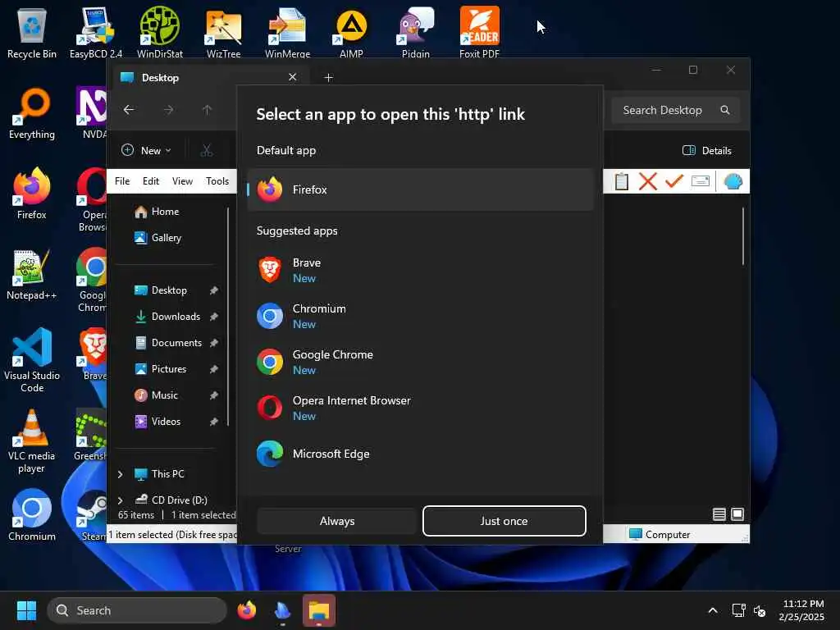
Task: Select Firefox as the default app
Action: coord(420,189)
